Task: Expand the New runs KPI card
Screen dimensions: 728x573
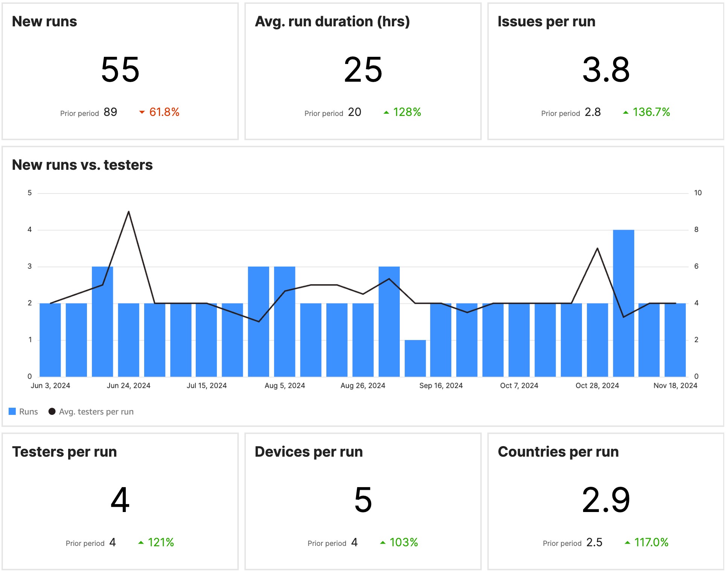Action: click(44, 21)
